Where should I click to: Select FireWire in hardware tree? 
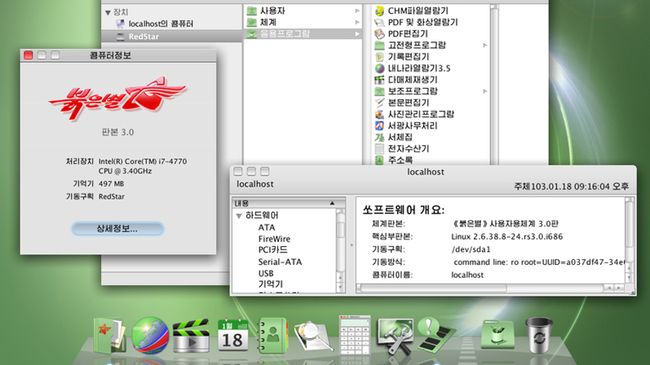coord(274,239)
